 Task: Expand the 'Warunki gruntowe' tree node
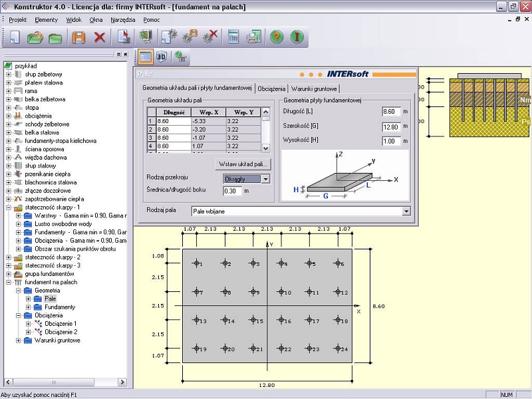19,340
